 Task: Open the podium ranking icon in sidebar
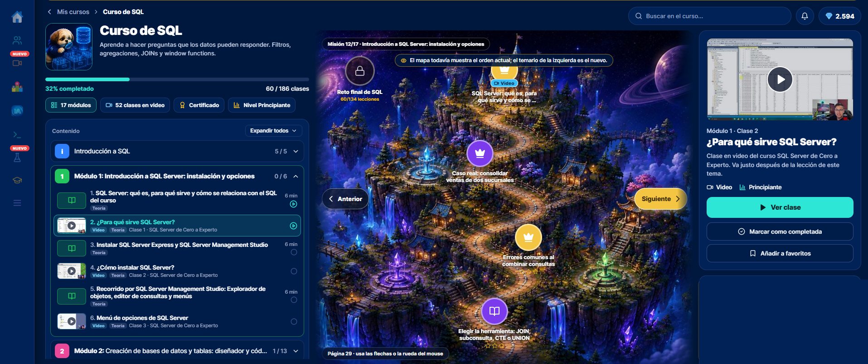tap(17, 87)
